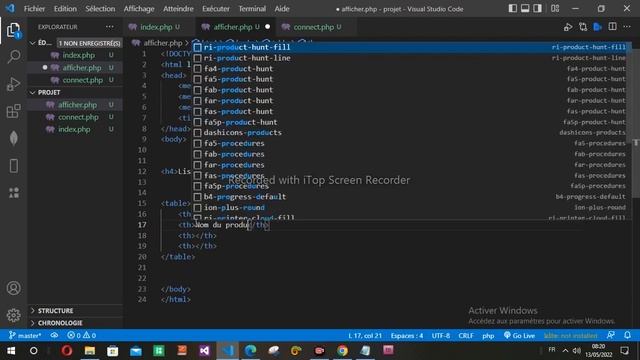Select fa4-product-hunt suggestion
This screenshot has height=360, width=640.
[x=410, y=69]
